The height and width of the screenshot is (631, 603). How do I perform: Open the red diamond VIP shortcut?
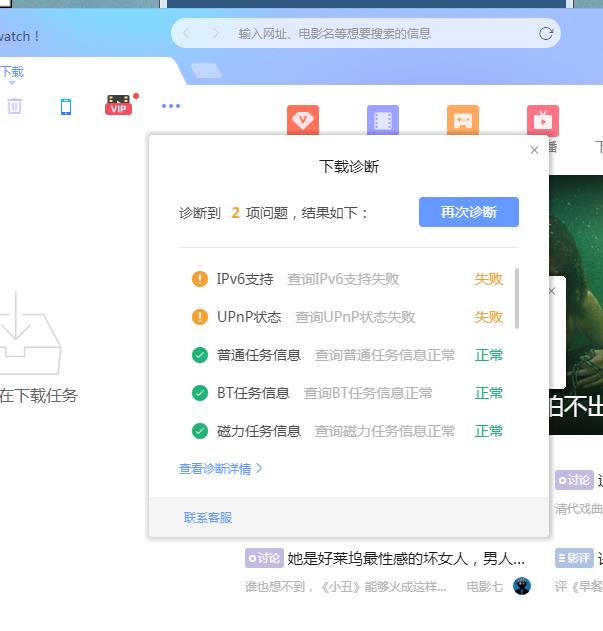click(x=303, y=121)
